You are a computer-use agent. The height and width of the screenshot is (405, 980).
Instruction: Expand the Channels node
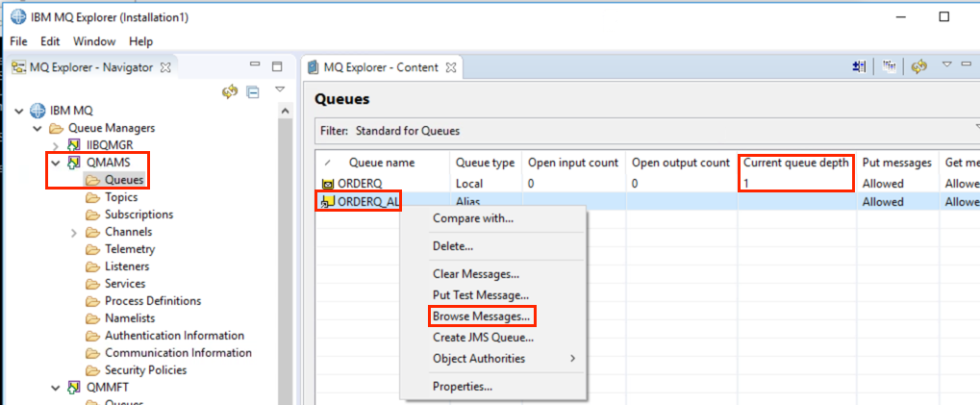[x=74, y=233]
